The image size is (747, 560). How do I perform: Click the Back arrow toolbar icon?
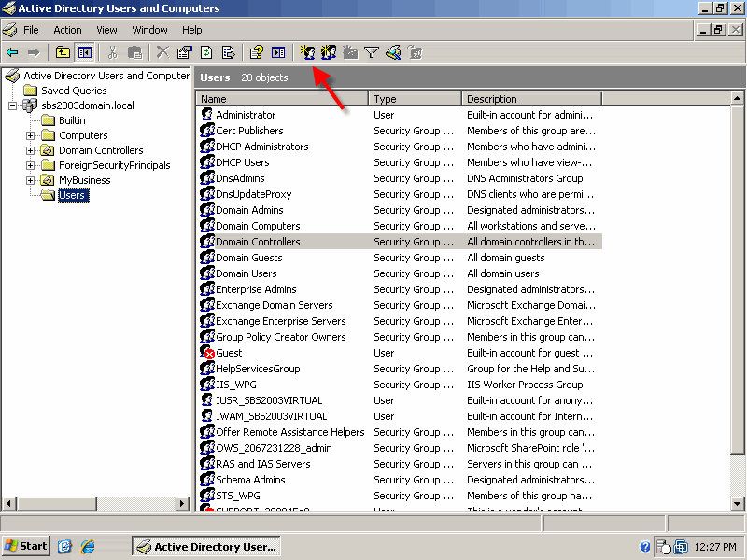[12, 52]
